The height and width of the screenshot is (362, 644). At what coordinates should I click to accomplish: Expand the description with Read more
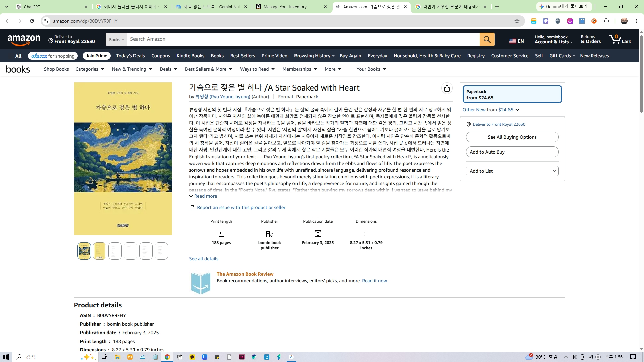(x=203, y=196)
